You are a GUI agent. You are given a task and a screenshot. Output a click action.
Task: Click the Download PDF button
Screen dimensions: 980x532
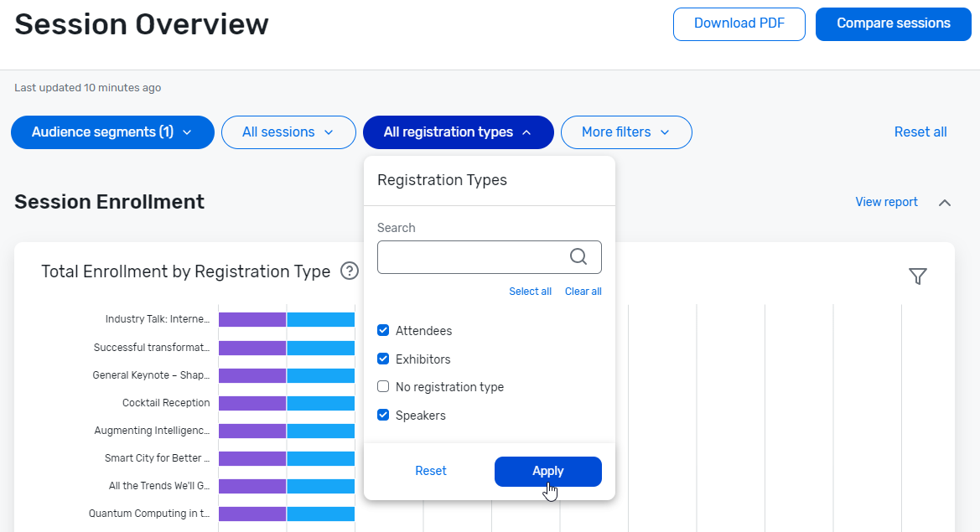pos(739,24)
